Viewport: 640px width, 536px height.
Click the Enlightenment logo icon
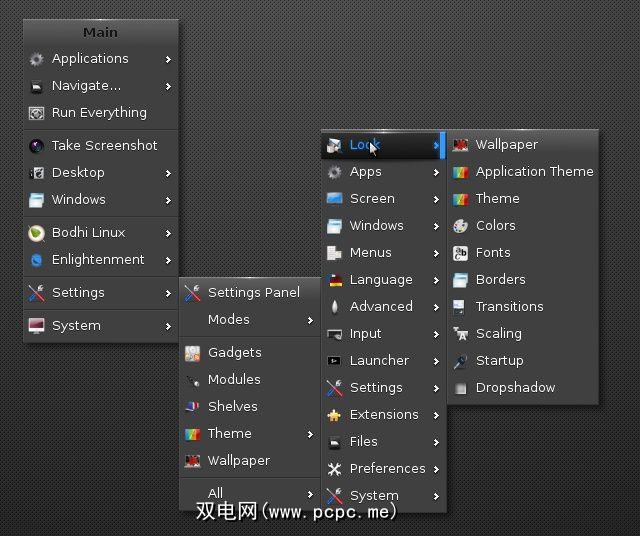coord(37,260)
